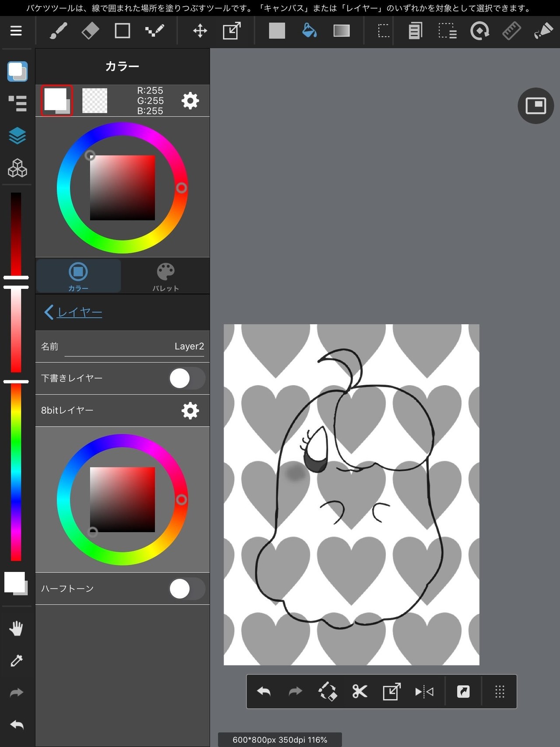Select the rectangular selection tool
The image size is (560, 747).
click(x=384, y=31)
